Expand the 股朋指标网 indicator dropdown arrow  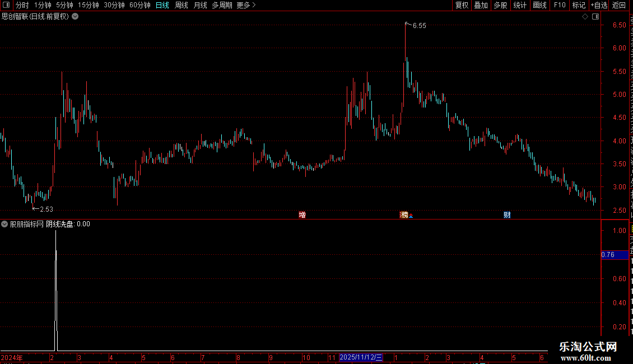[x=4, y=224]
